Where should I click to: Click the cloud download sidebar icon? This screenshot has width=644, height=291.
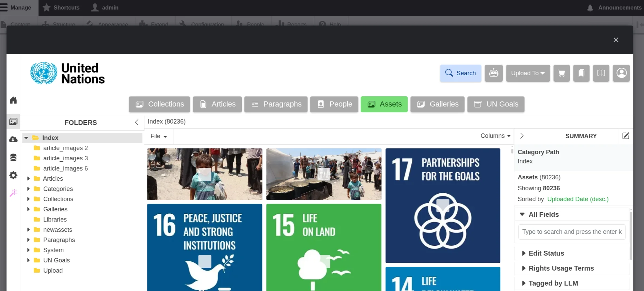point(13,140)
